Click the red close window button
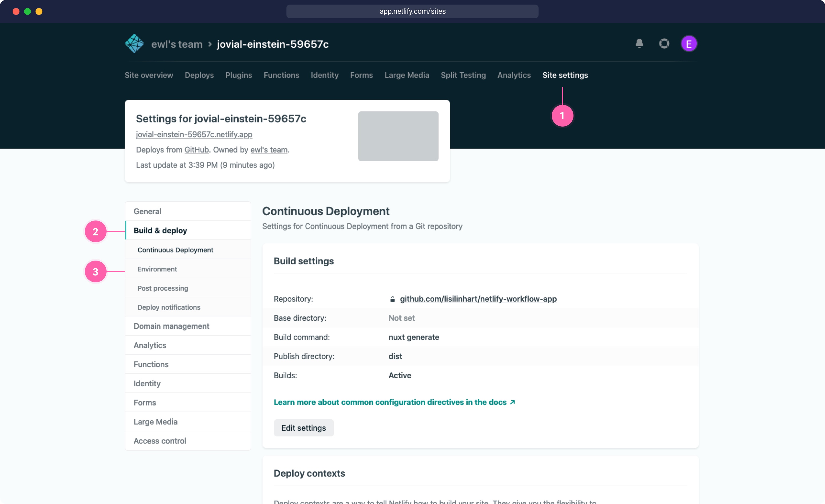Image resolution: width=825 pixels, height=504 pixels. click(16, 11)
